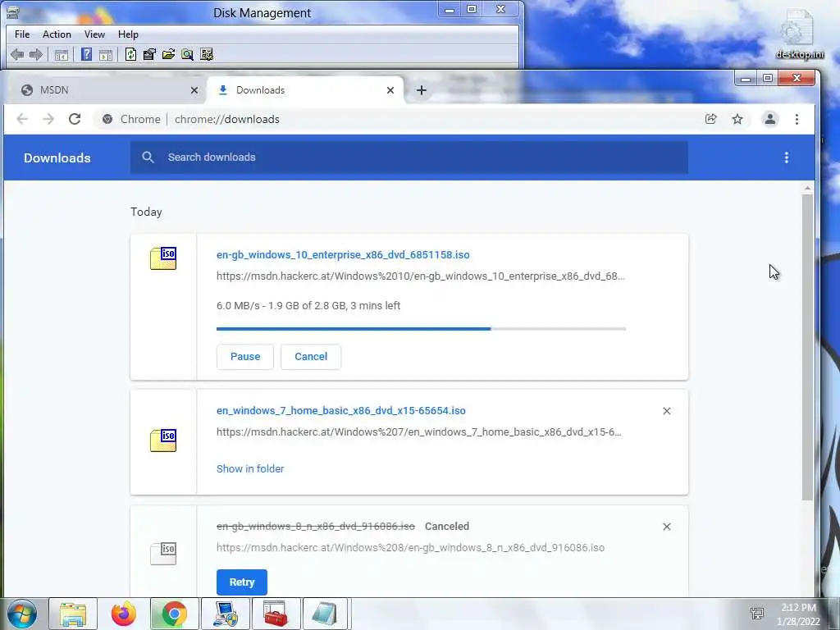This screenshot has height=630, width=840.
Task: Open windows_7_home_basic ISO file link
Action: click(x=340, y=410)
